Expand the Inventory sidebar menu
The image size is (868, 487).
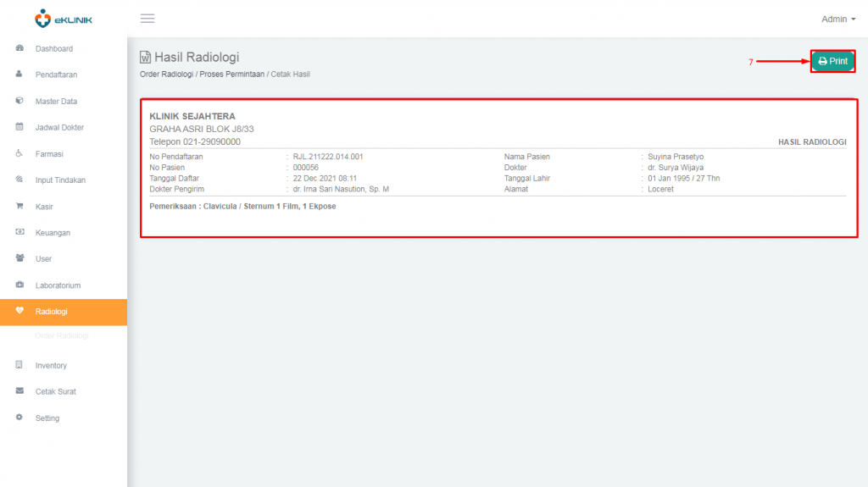click(x=51, y=366)
